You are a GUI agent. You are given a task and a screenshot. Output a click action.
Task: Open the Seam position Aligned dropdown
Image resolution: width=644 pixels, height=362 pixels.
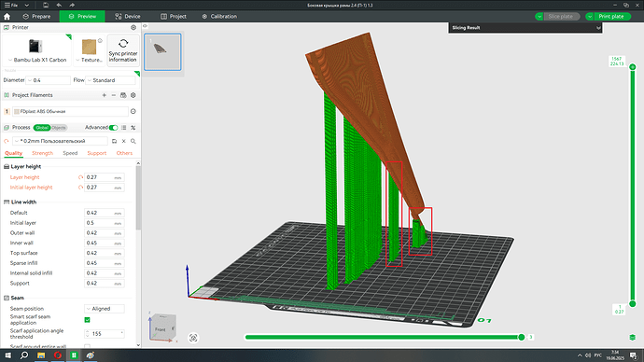(x=105, y=309)
